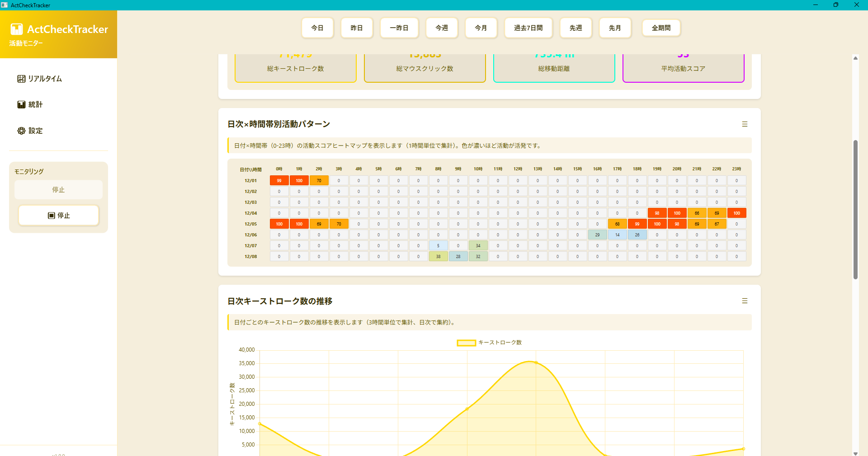Viewport: 868px width, 456px height.
Task: Stop monitoring using the 停止 control
Action: (x=58, y=216)
